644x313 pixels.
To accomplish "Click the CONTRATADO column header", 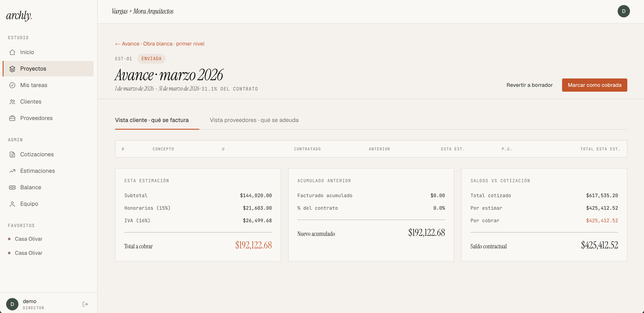I will point(307,149).
